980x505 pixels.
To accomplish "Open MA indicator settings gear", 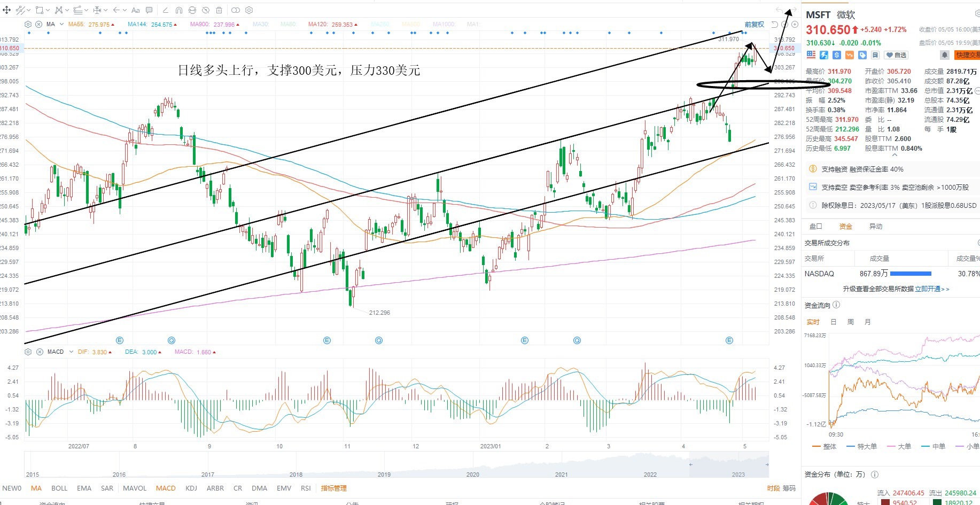I will [28, 24].
